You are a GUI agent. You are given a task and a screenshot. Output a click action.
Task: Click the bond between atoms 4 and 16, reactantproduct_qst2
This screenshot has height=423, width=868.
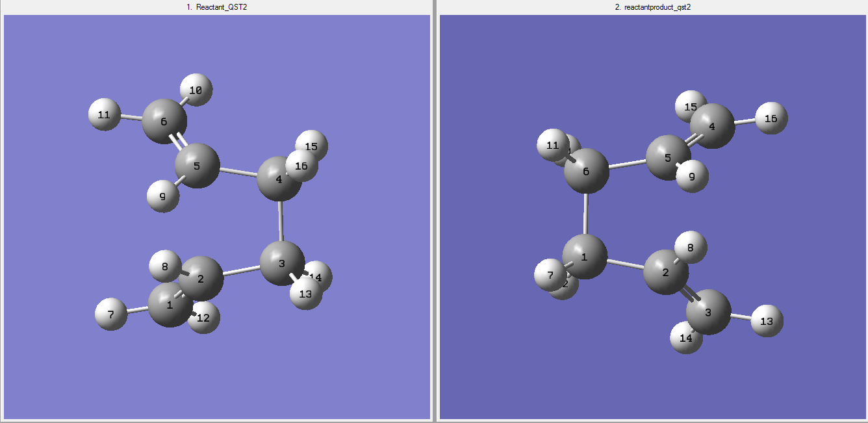[x=745, y=122]
